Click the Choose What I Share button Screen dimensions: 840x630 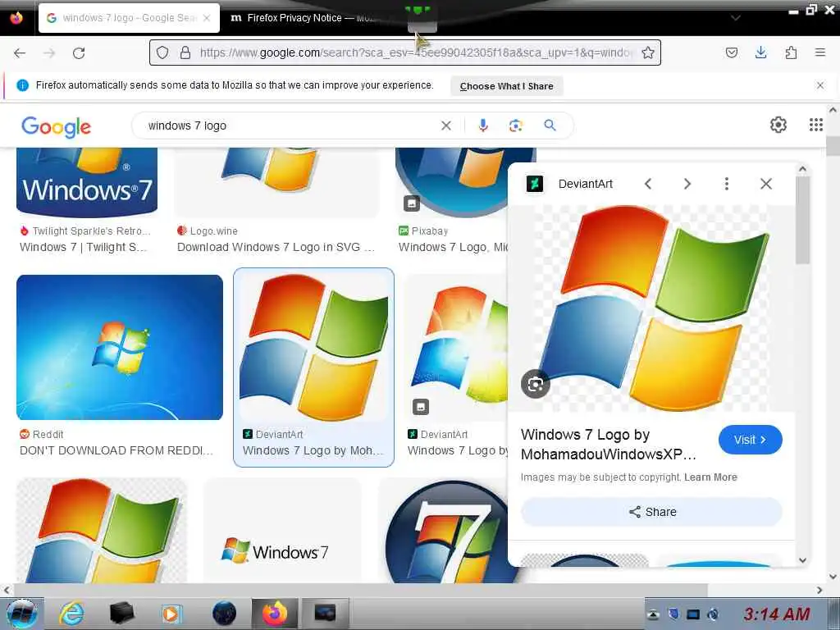point(506,85)
